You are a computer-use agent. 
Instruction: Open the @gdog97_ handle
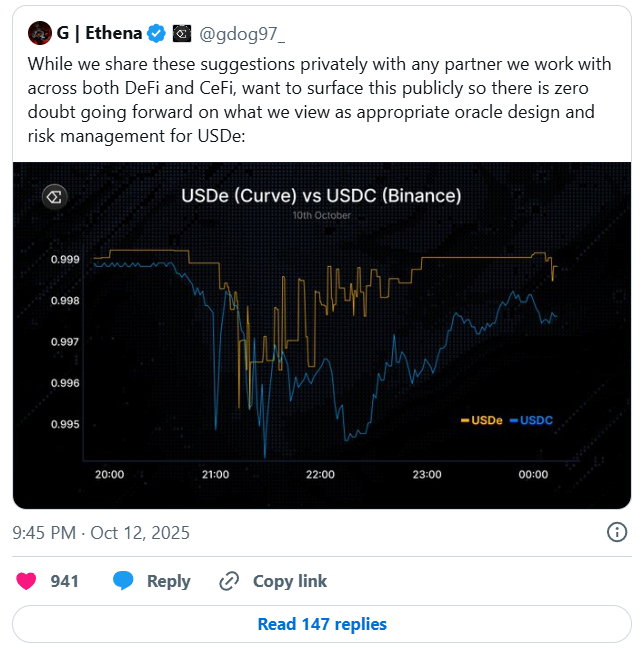(241, 34)
